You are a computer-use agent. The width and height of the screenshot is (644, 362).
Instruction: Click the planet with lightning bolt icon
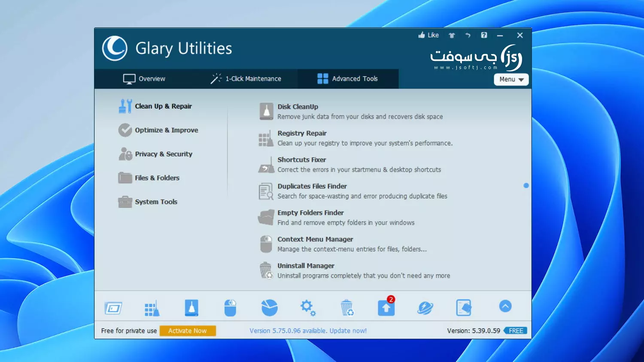(x=425, y=308)
